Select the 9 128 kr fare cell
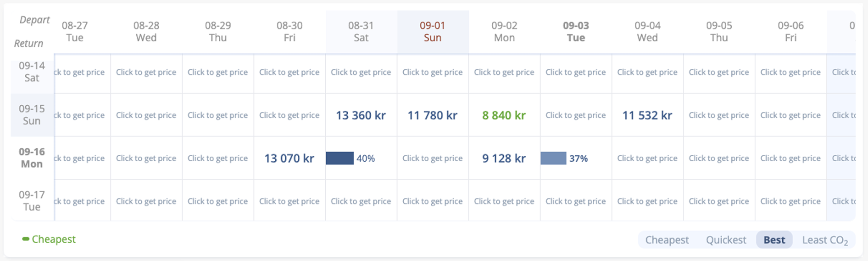Image resolution: width=868 pixels, height=261 pixels. coord(504,159)
